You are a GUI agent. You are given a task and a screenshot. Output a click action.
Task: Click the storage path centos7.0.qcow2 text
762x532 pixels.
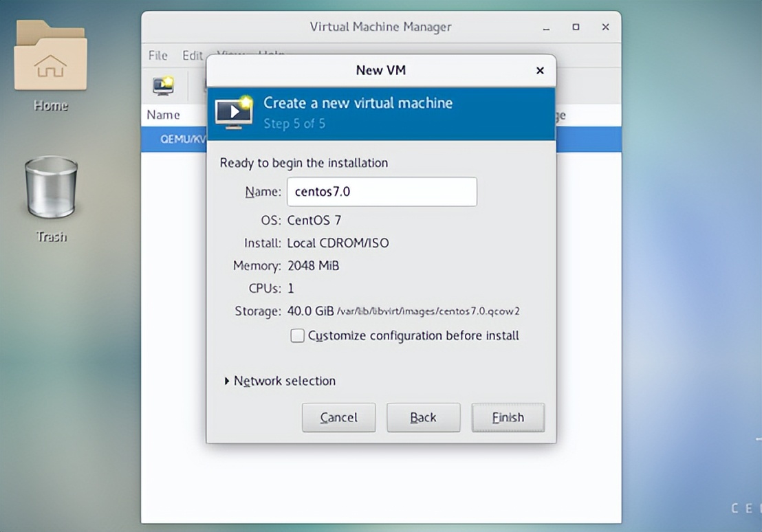[x=428, y=311]
